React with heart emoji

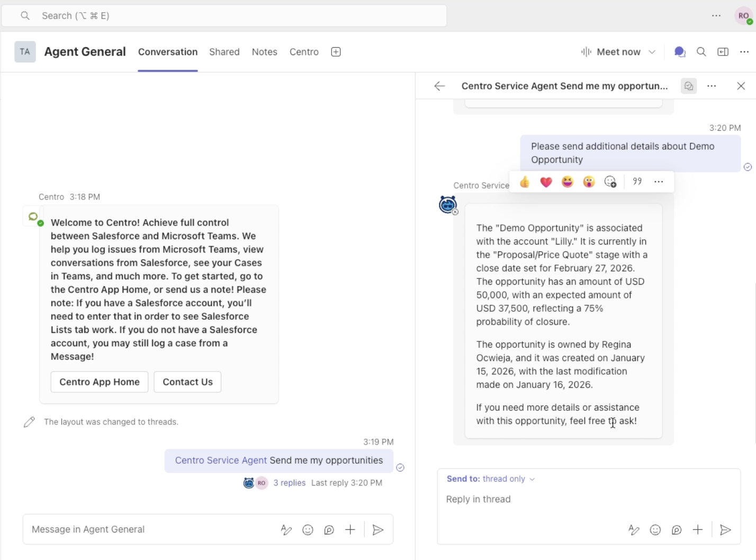(x=546, y=182)
